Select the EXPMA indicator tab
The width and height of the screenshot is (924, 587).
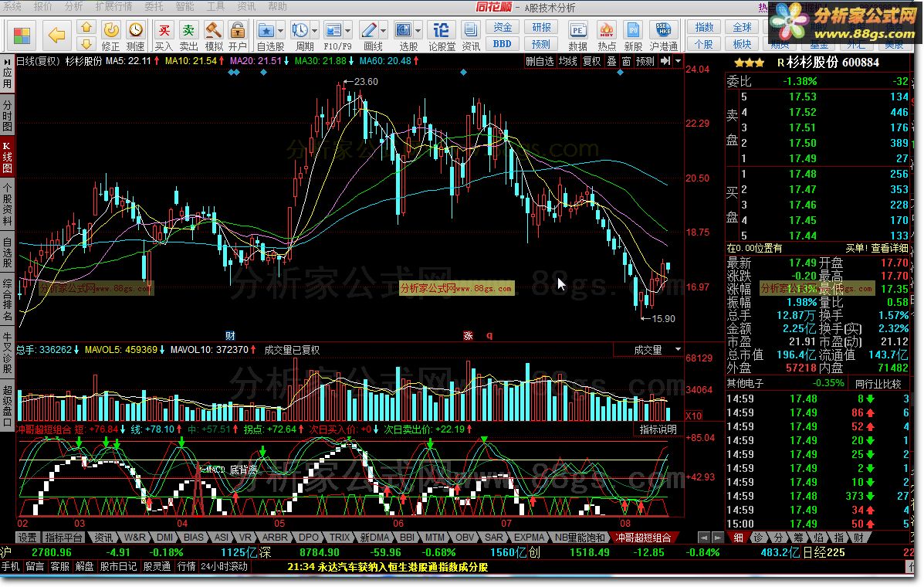coord(530,537)
